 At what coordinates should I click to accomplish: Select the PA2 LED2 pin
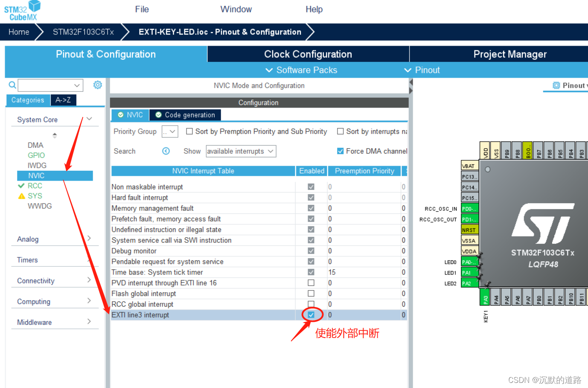point(469,283)
